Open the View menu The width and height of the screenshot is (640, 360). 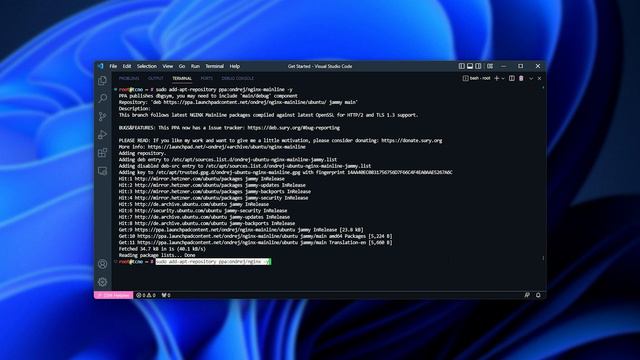168,66
